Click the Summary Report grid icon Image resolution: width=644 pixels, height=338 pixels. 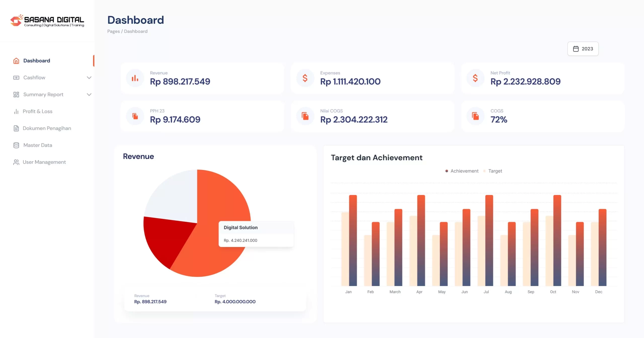point(16,94)
